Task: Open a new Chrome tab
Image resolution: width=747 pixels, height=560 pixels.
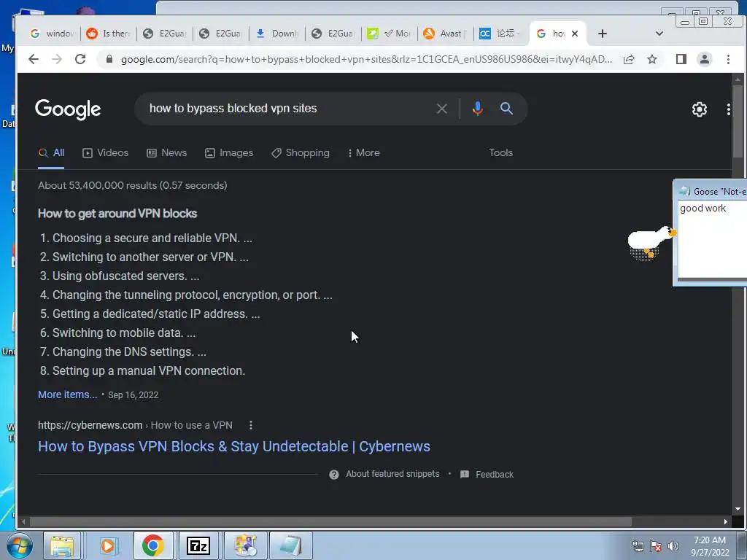Action: click(602, 34)
